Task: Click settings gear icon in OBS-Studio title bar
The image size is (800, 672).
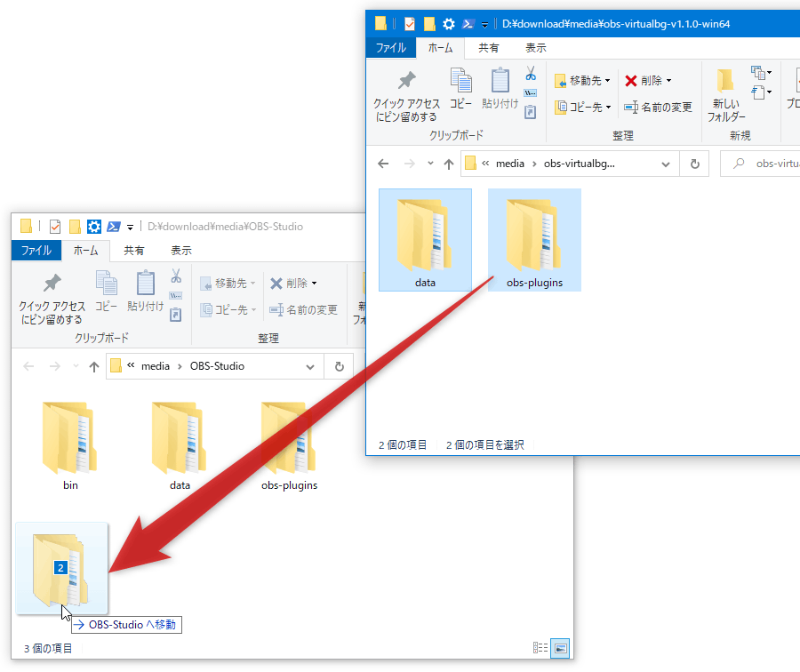Action: [x=94, y=226]
